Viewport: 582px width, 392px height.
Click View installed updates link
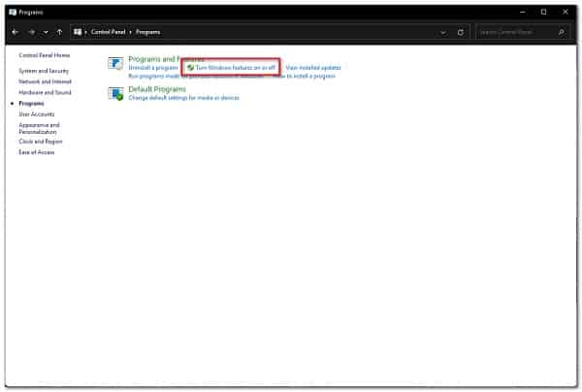(313, 68)
